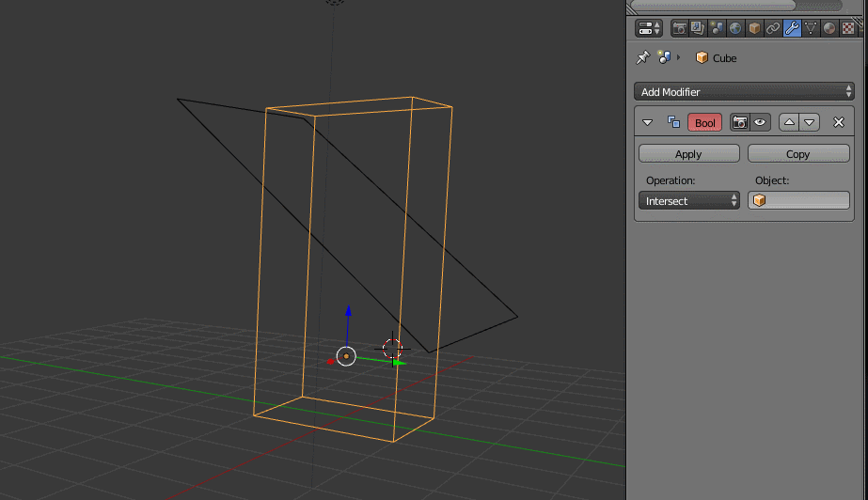Collapse the Boolean modifier panel

click(x=647, y=122)
